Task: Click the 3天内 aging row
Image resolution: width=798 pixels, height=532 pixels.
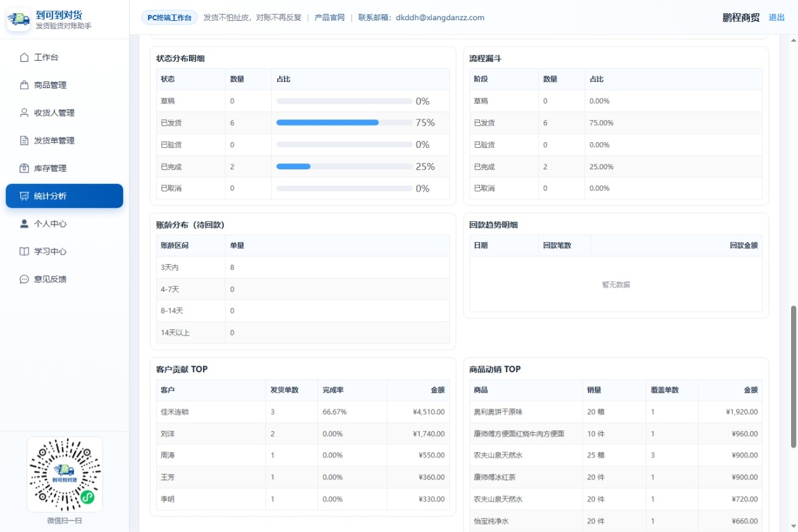Action: [303, 268]
